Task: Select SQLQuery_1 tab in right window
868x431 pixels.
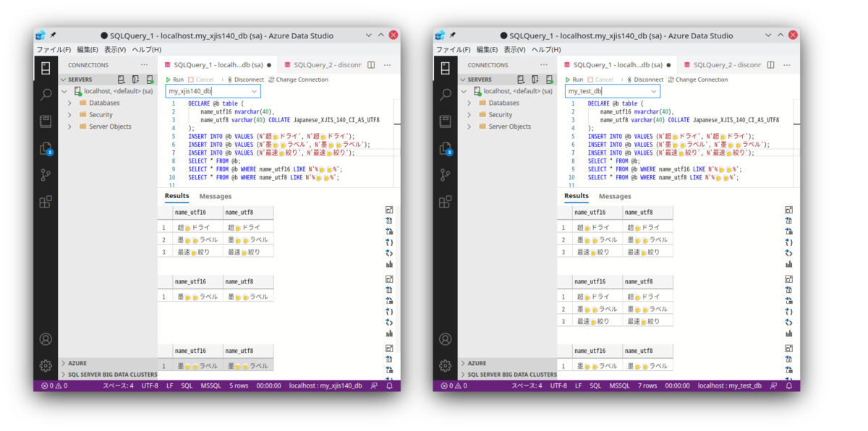Action: pyautogui.click(x=616, y=65)
